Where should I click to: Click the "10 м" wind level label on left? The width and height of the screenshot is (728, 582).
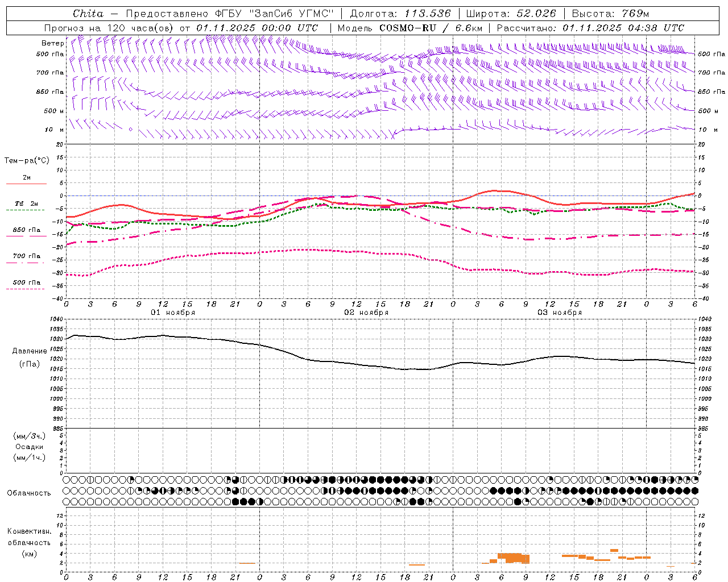(55, 130)
